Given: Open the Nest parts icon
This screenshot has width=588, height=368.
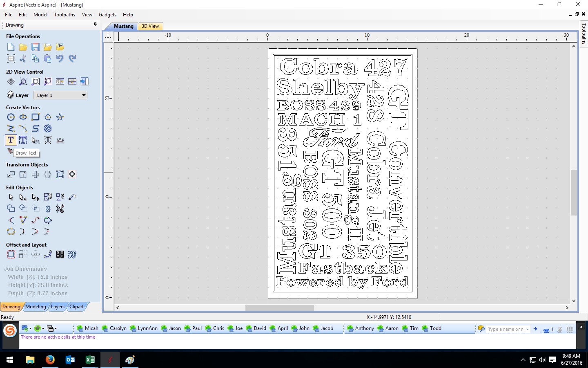Looking at the screenshot, I should [x=72, y=255].
